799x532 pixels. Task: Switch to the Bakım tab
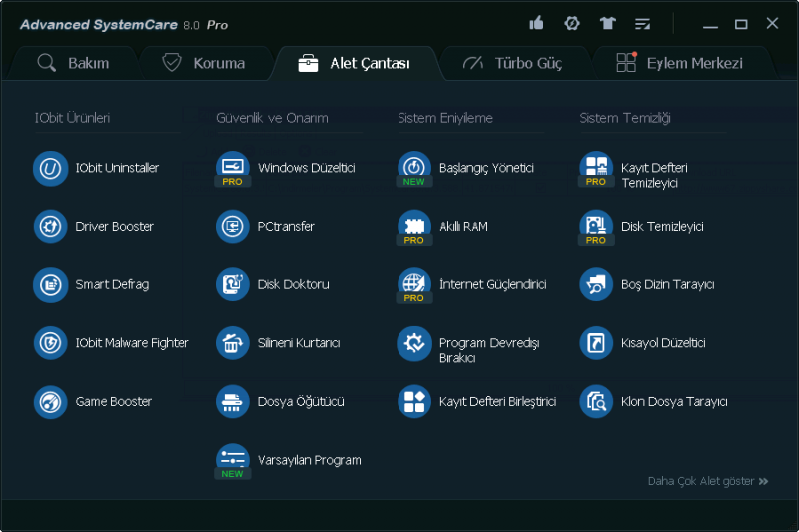(x=73, y=63)
